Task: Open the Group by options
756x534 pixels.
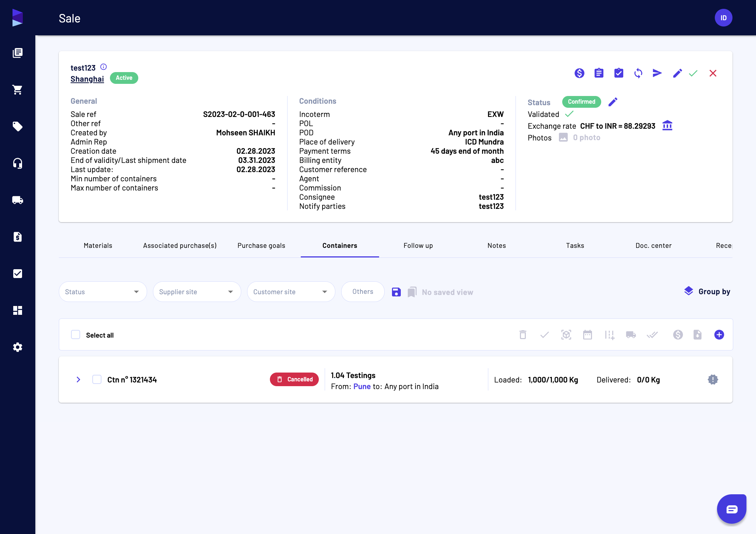Action: pos(707,292)
